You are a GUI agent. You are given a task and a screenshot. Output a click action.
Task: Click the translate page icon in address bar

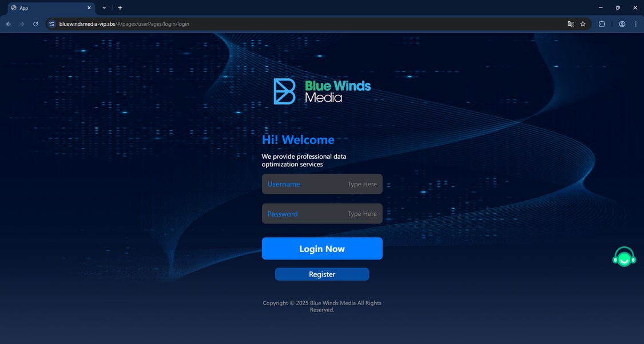point(570,24)
